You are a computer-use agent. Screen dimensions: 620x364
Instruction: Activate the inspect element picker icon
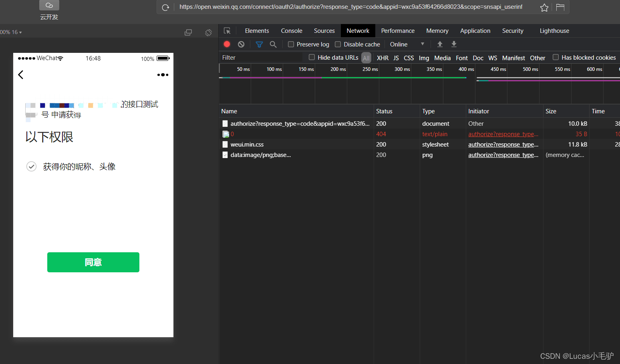(x=227, y=31)
